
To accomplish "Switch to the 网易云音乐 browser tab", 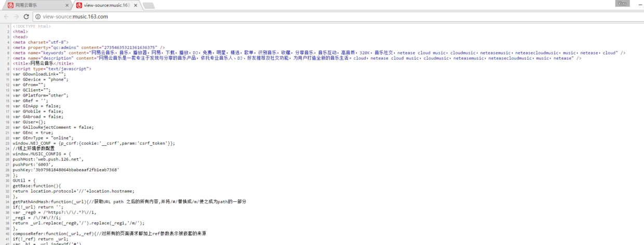I will 37,5.
